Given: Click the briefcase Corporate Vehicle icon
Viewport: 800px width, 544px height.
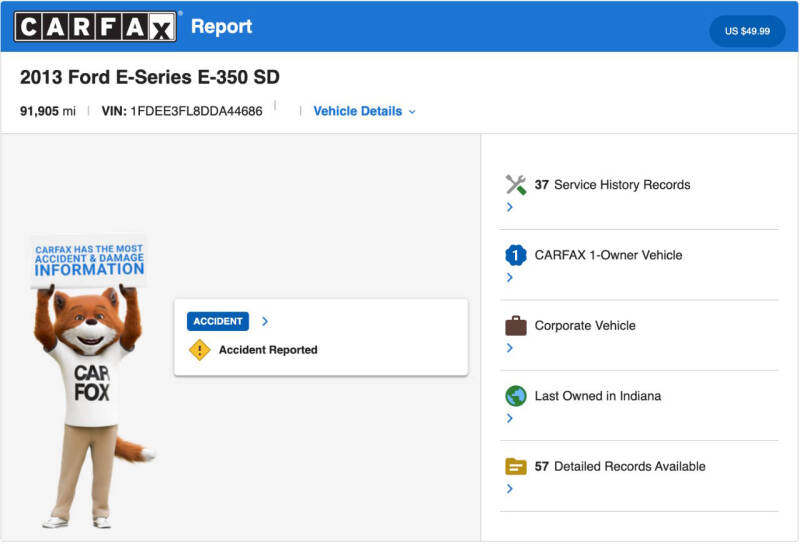Looking at the screenshot, I should (x=516, y=326).
